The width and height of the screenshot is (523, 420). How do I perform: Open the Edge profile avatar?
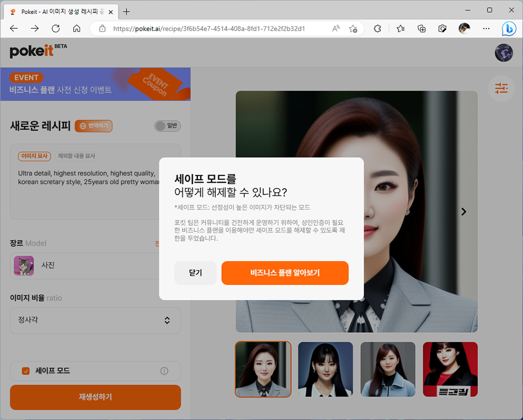pyautogui.click(x=464, y=29)
